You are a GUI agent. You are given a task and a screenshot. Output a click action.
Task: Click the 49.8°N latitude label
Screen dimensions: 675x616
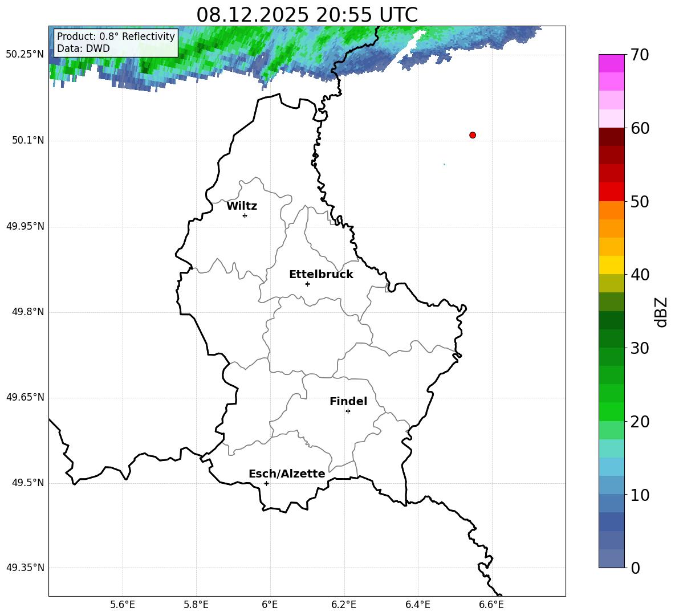click(28, 312)
